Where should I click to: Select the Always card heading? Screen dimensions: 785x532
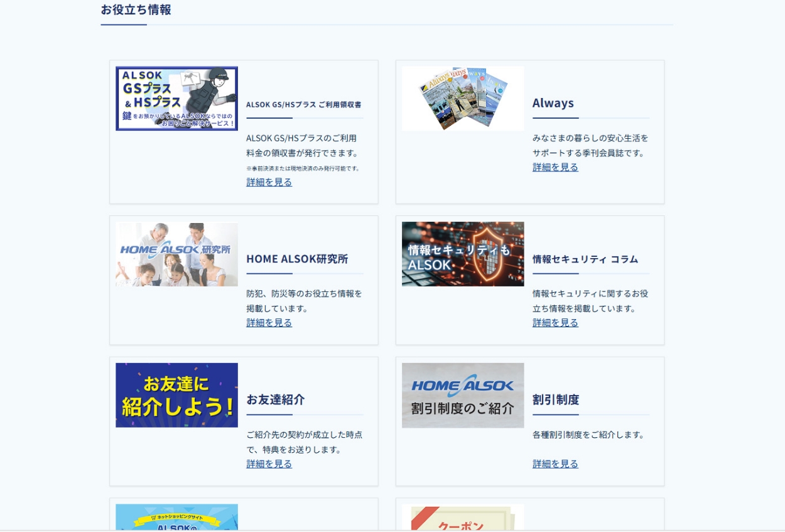coord(553,103)
